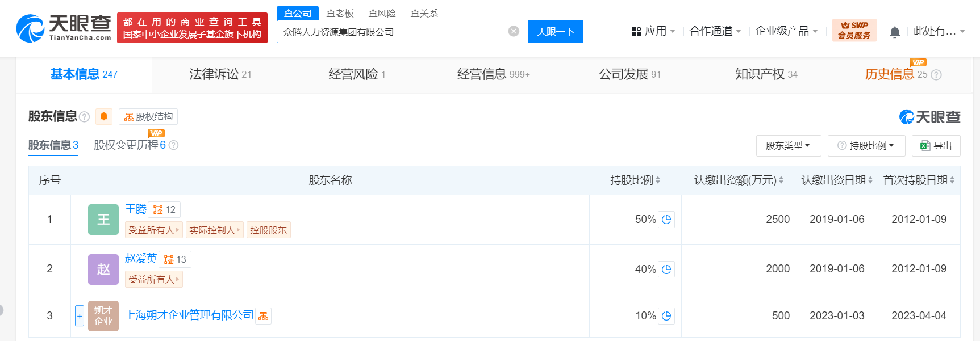Screen dimensions: 980x341
Task: Clear the search box text
Action: pos(514,31)
